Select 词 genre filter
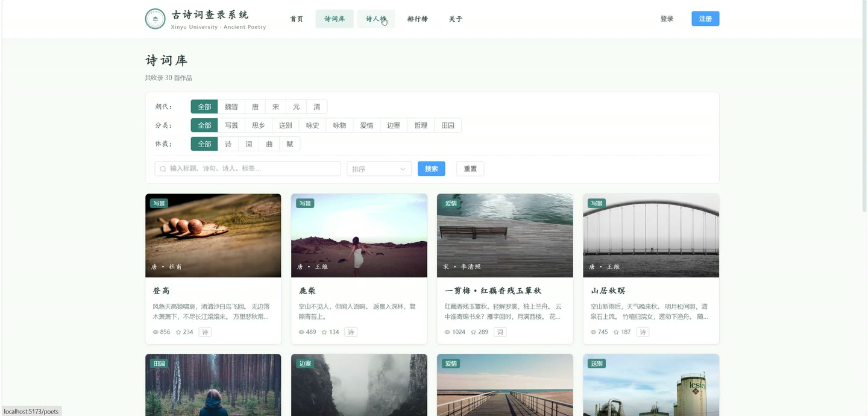Image resolution: width=868 pixels, height=416 pixels. [x=249, y=144]
